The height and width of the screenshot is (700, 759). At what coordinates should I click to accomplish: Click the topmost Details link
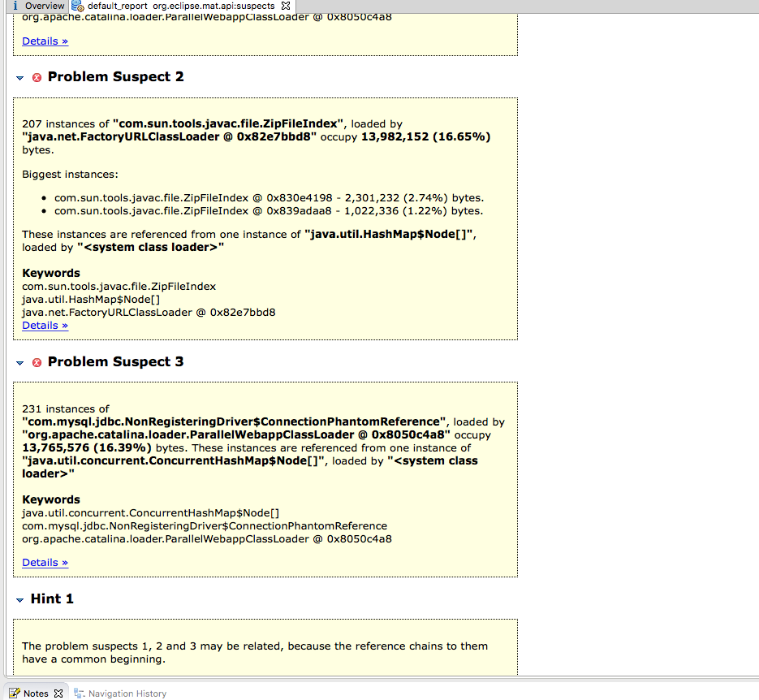45,41
